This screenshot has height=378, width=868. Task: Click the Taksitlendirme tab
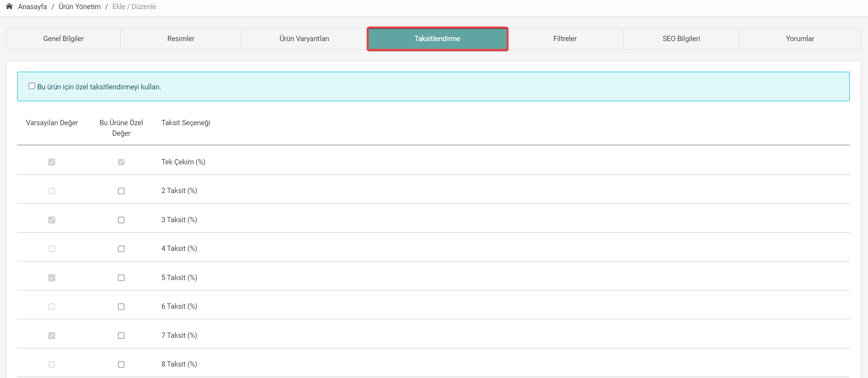coord(437,39)
